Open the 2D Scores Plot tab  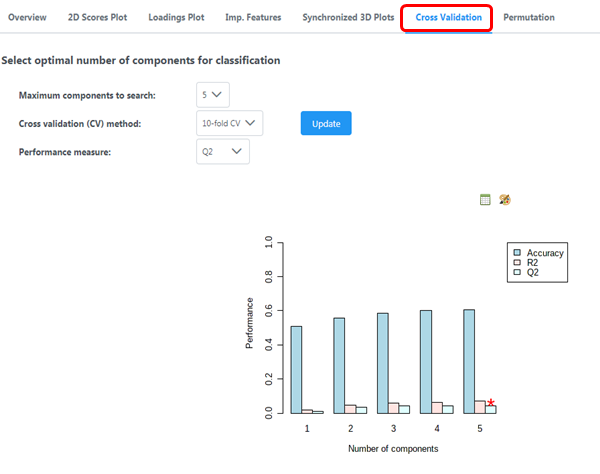tap(98, 17)
